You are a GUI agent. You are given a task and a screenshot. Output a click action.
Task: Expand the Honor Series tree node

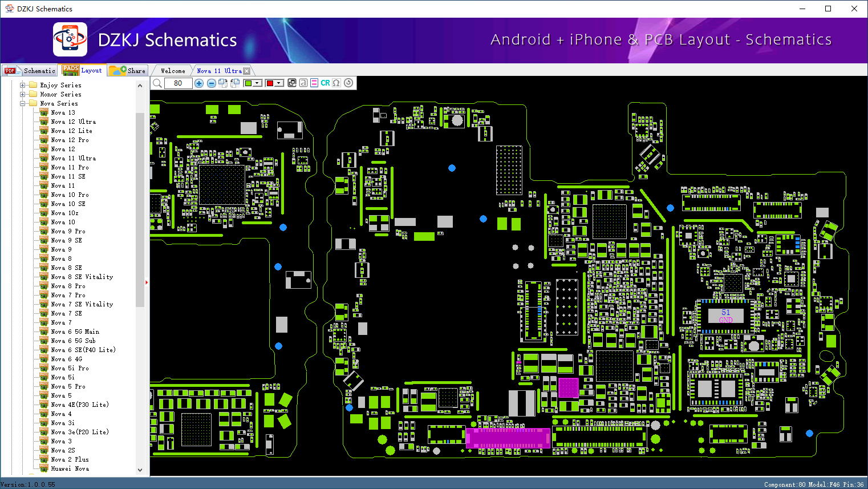(x=23, y=94)
